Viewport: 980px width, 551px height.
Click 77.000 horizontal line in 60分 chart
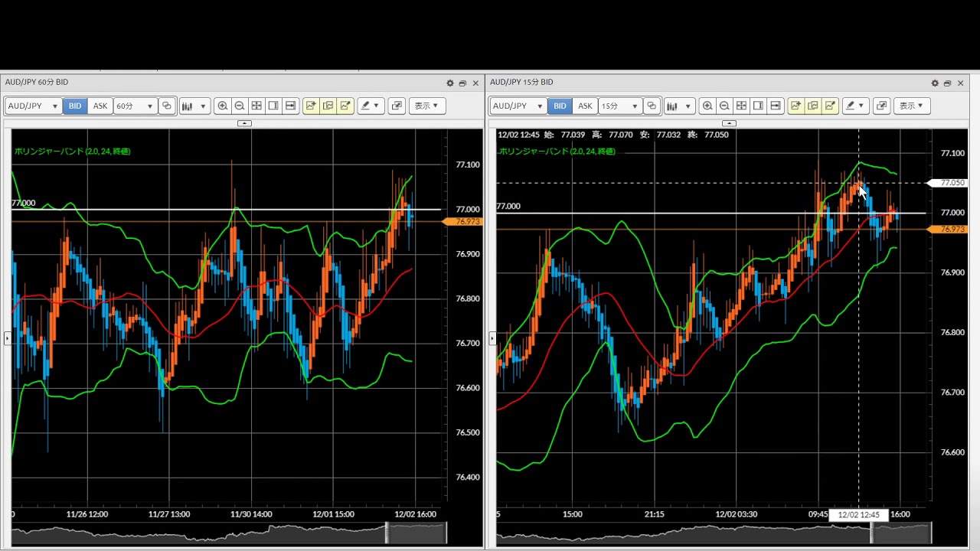point(226,209)
